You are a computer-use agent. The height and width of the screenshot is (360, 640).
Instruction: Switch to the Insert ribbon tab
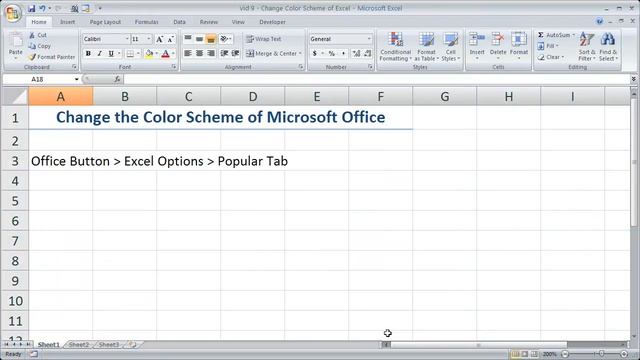click(x=67, y=22)
